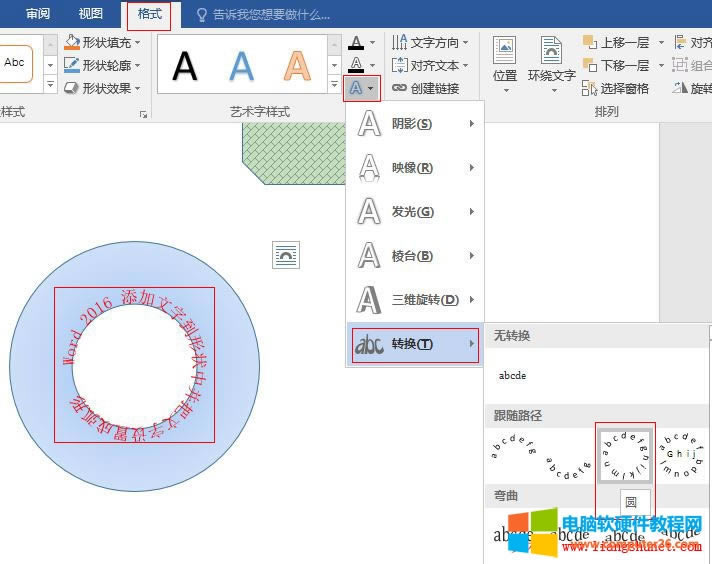Screen dimensions: 712x564
Task: Apply the blue A WordArt style
Action: 241,66
